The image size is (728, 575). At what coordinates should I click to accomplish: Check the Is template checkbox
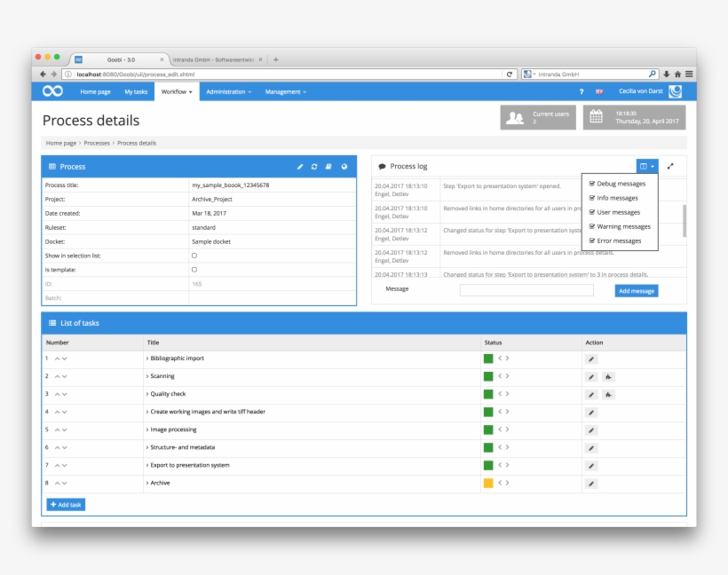point(192,270)
